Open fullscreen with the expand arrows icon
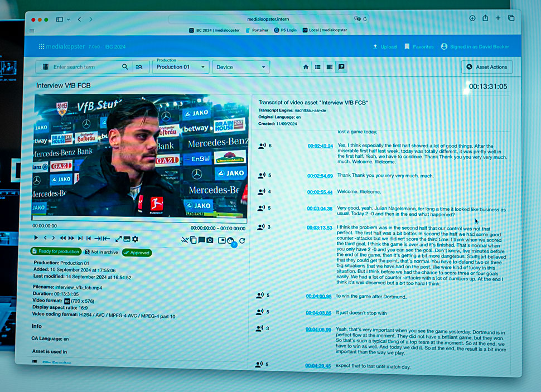The image size is (541, 392). point(118,239)
